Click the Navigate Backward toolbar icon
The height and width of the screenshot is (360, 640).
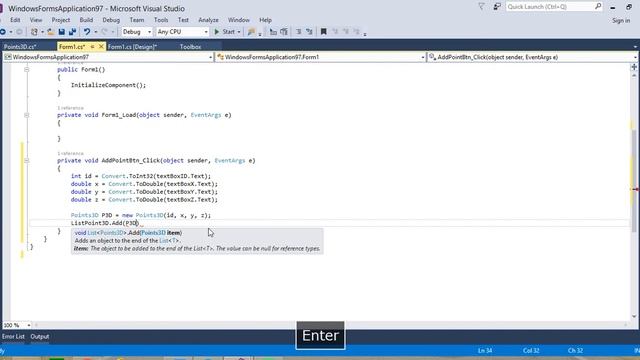tap(3, 32)
